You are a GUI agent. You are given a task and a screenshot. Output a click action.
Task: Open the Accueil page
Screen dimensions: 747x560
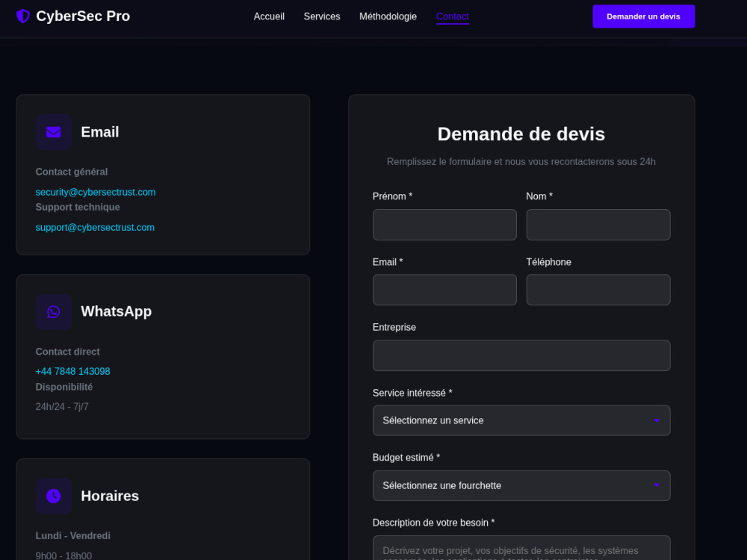269,16
